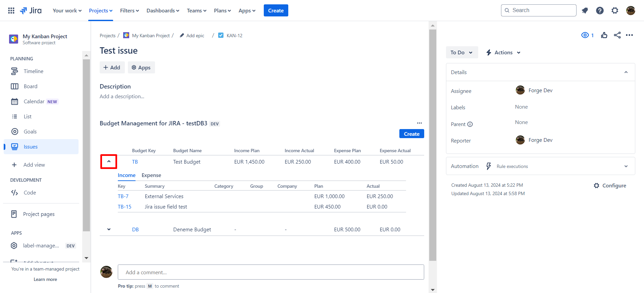This screenshot has height=293, width=644.
Task: Open the TB-7 income item link
Action: pyautogui.click(x=123, y=196)
